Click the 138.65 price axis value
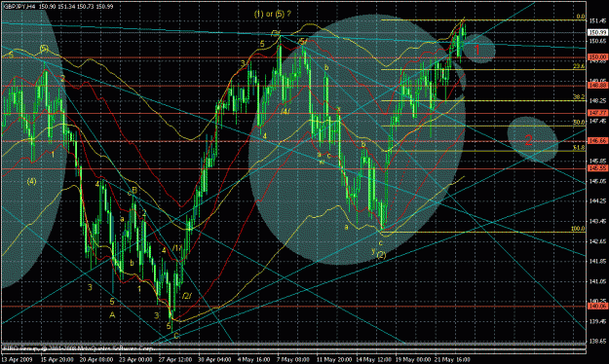Screen dimensions: 609x364 597,342
